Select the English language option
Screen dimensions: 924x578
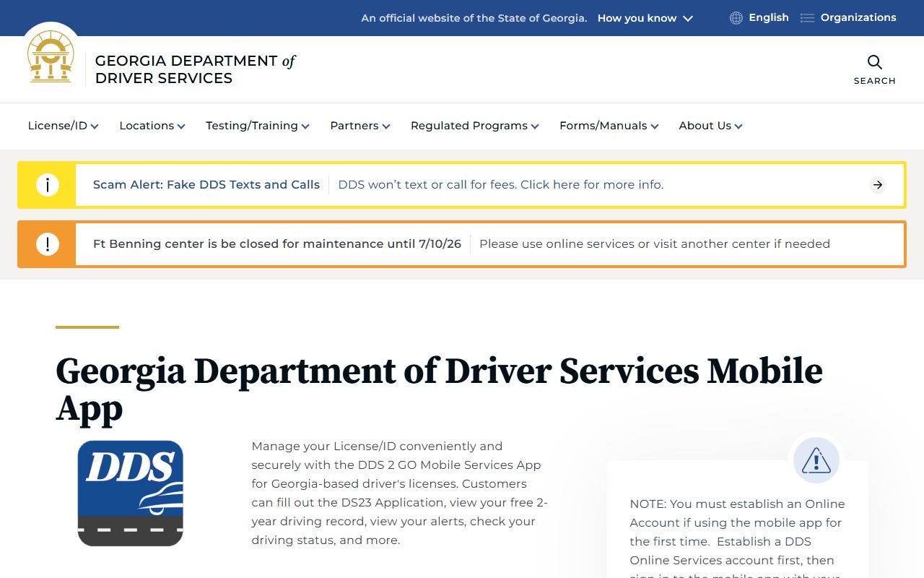click(x=768, y=17)
